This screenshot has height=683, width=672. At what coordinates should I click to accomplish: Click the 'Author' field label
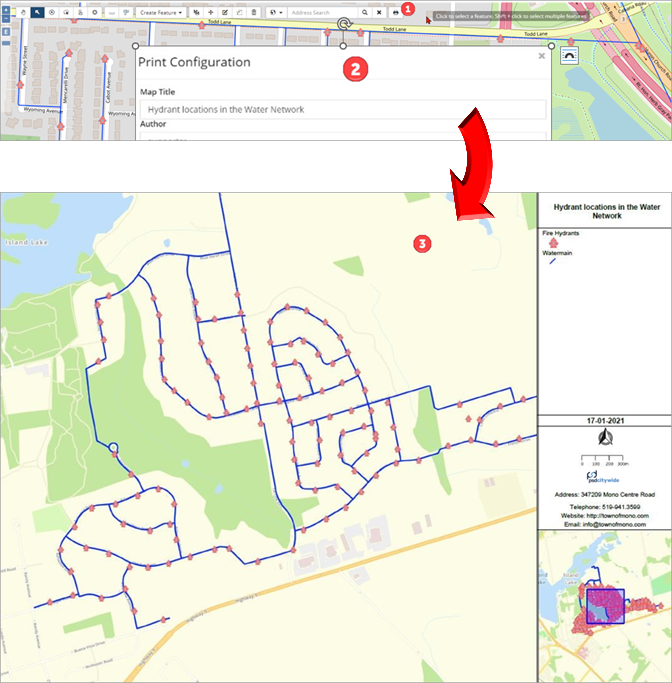tap(153, 124)
